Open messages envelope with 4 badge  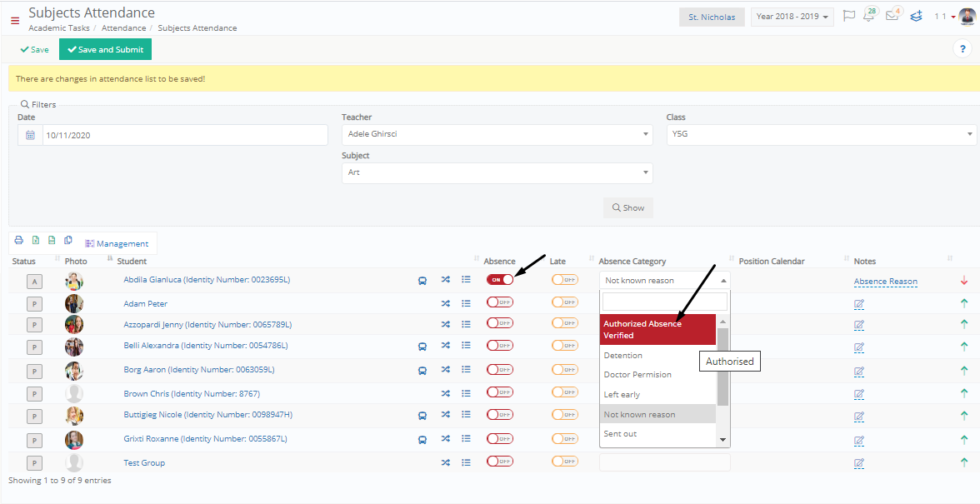(x=893, y=14)
